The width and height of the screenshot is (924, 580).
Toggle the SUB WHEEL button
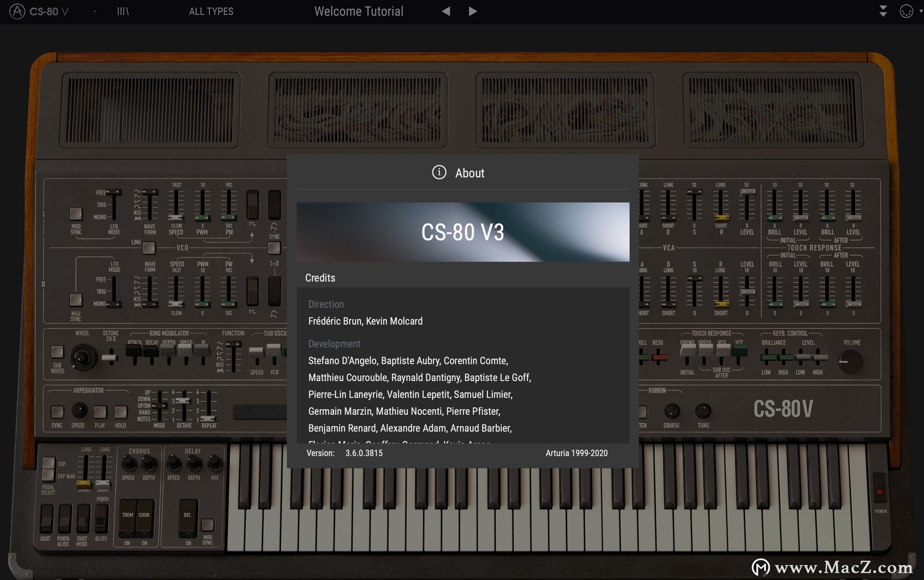tap(57, 352)
